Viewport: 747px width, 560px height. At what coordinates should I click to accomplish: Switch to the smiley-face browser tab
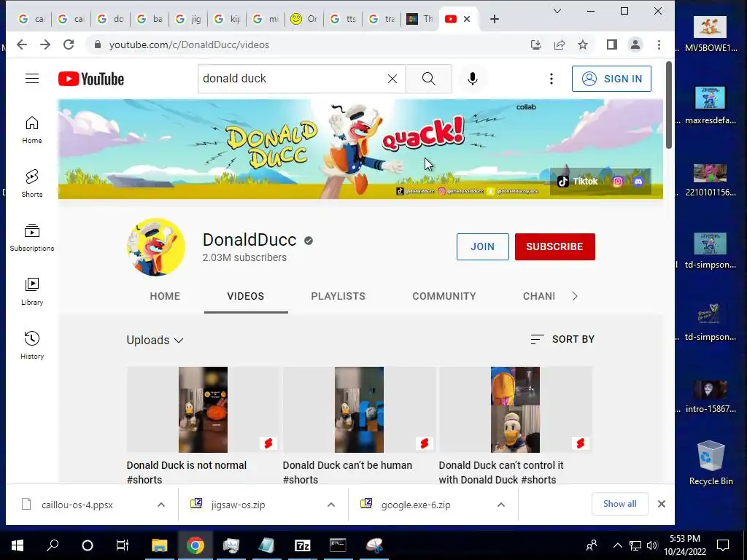[303, 19]
